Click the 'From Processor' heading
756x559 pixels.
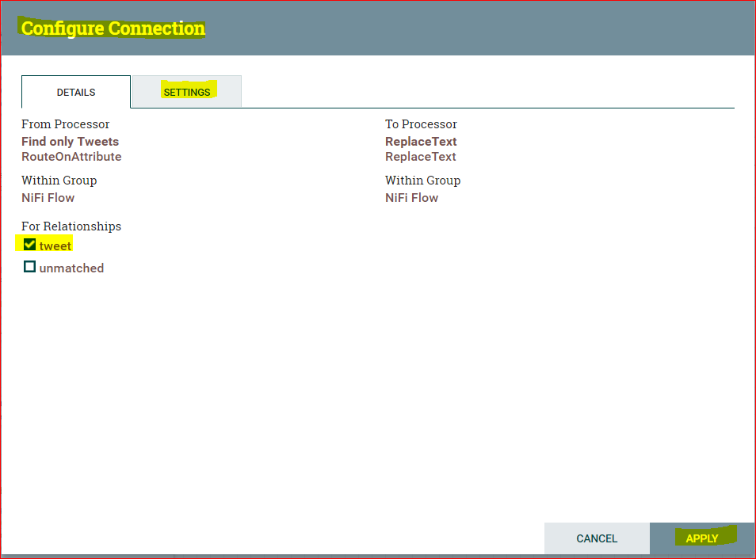tap(66, 124)
